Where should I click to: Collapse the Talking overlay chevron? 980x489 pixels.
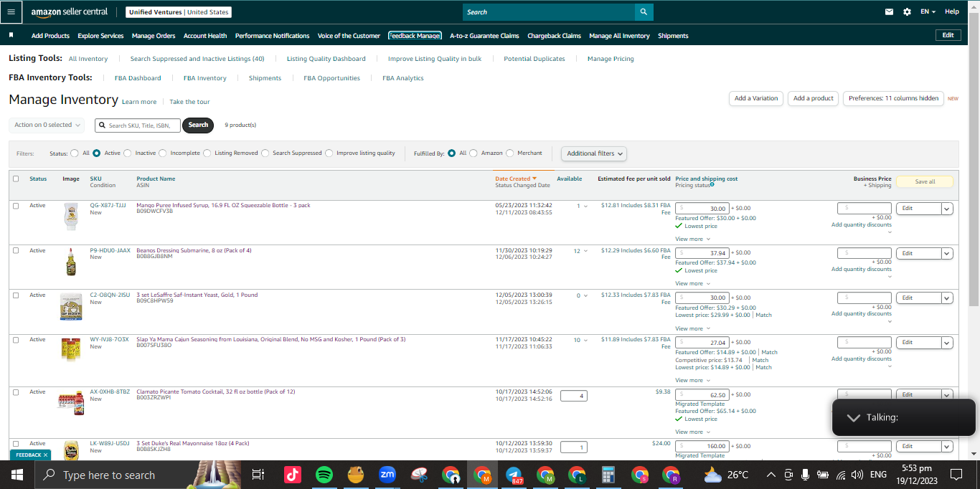(853, 417)
